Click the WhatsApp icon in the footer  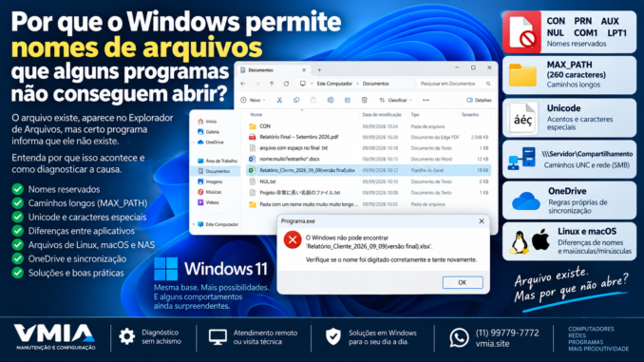[x=459, y=337]
